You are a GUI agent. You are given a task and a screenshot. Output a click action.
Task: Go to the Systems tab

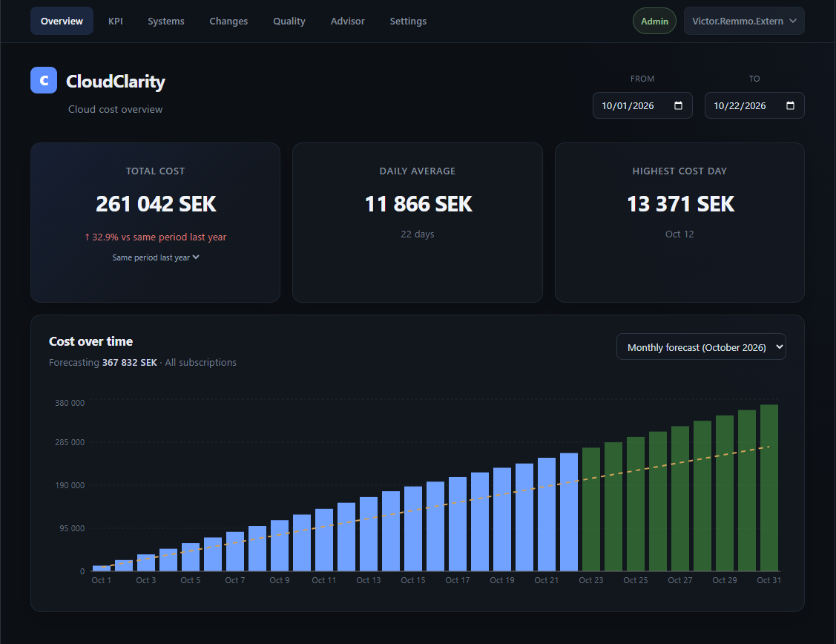tap(166, 21)
